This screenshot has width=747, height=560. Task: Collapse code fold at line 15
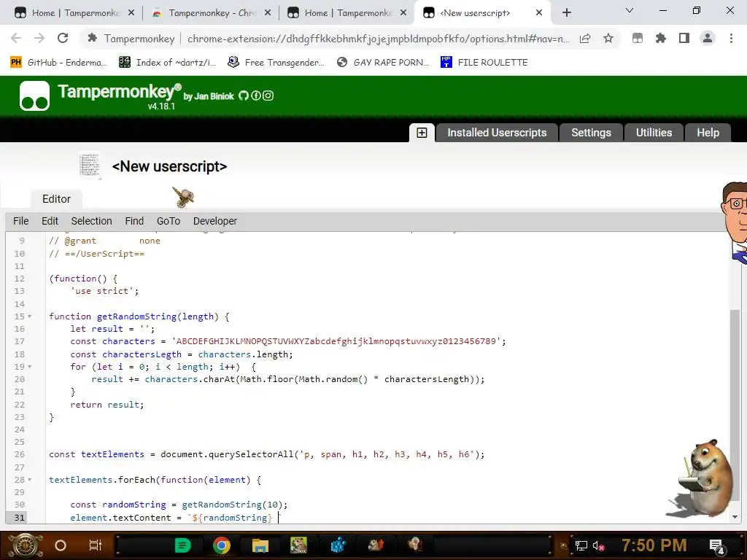point(29,316)
